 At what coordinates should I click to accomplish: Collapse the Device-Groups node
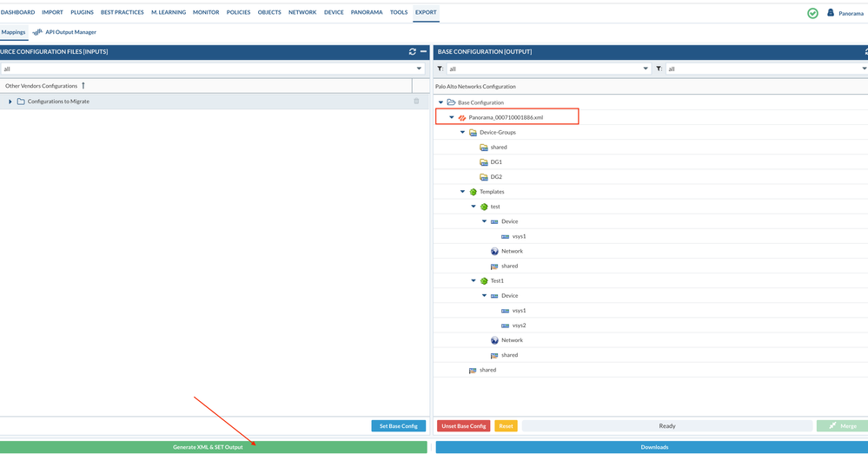[x=463, y=132]
